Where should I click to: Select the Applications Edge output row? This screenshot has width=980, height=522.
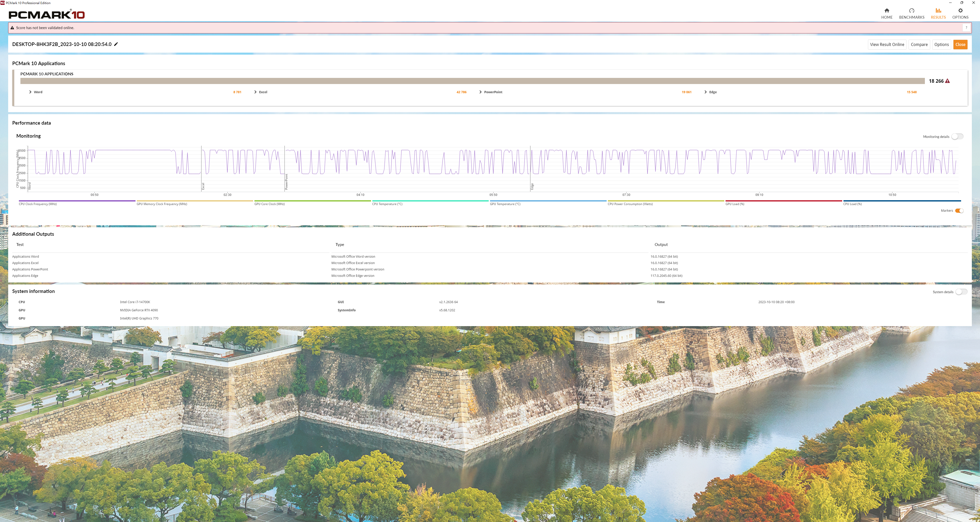[x=490, y=276]
